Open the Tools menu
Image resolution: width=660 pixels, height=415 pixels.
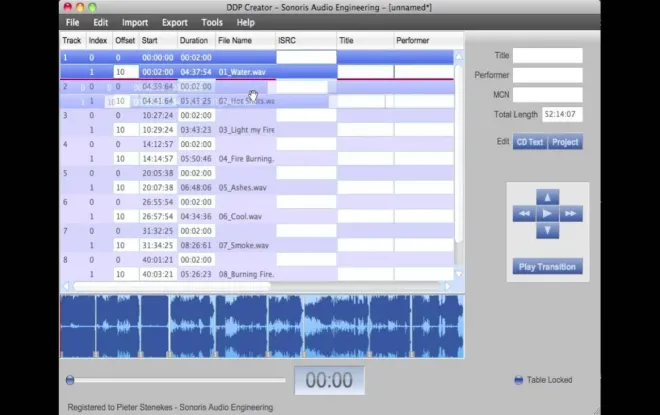[x=212, y=22]
